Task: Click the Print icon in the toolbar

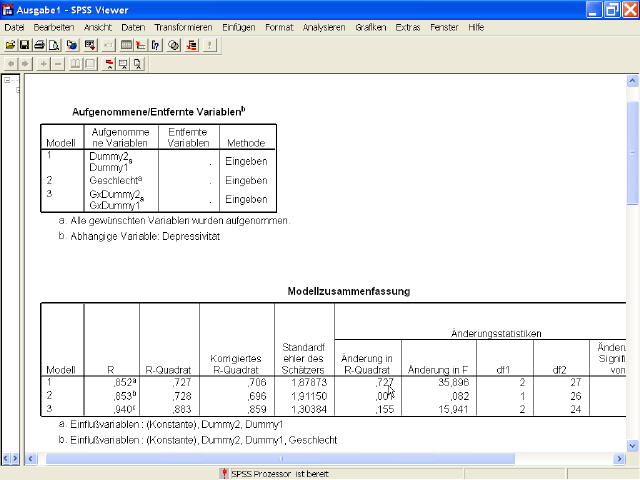Action: click(x=40, y=45)
